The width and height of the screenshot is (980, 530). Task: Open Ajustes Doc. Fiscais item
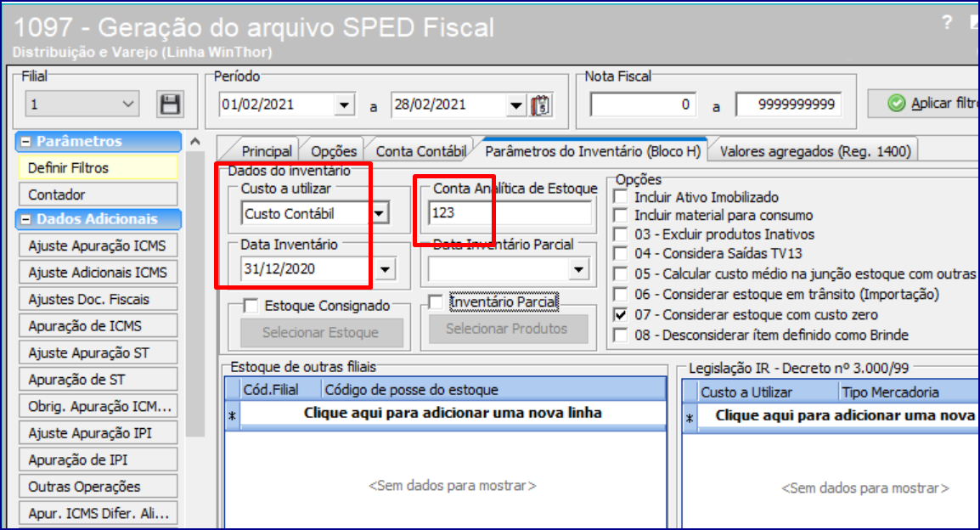[x=99, y=299]
